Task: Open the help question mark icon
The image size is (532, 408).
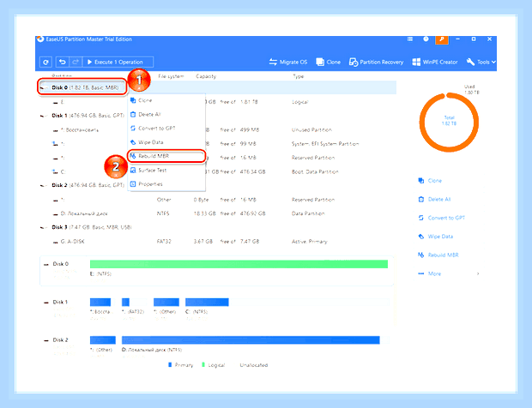Action: [x=426, y=39]
